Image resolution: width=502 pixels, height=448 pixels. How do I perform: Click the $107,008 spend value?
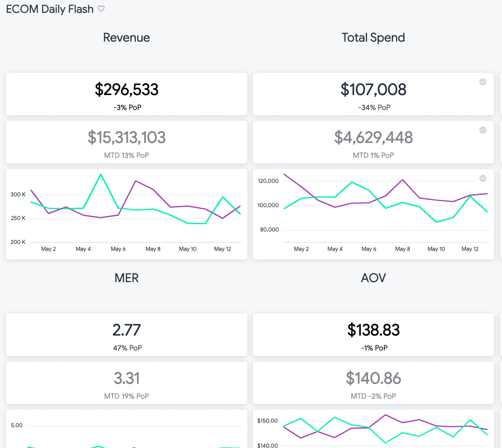[x=373, y=90]
